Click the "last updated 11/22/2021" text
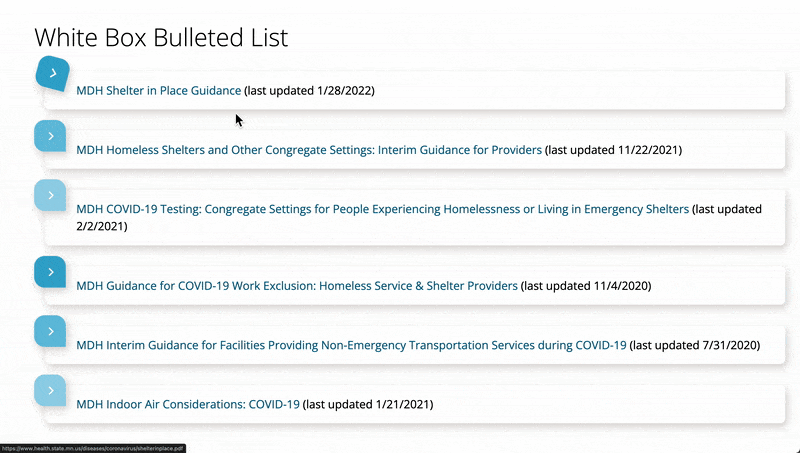This screenshot has width=800, height=453. click(x=614, y=150)
